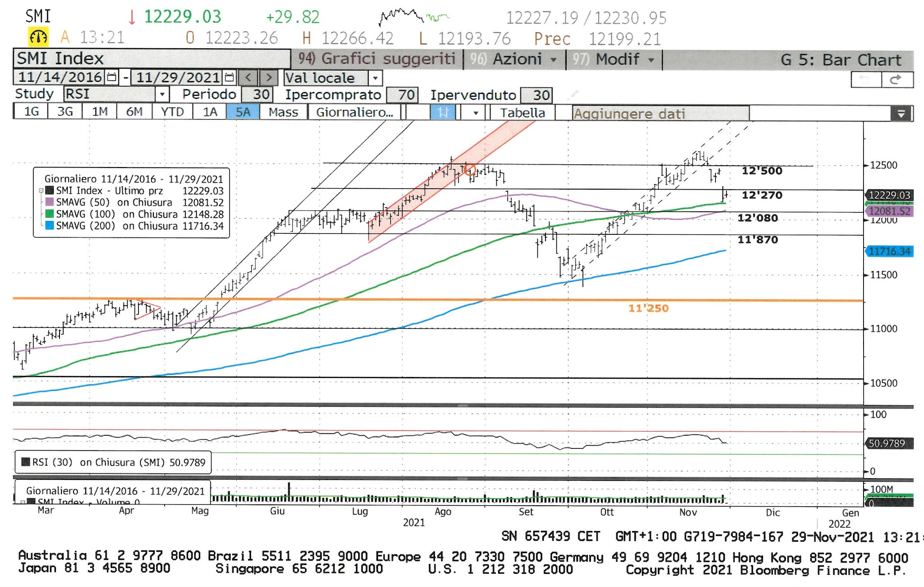Expand the Study RSI dropdown

coord(162,94)
